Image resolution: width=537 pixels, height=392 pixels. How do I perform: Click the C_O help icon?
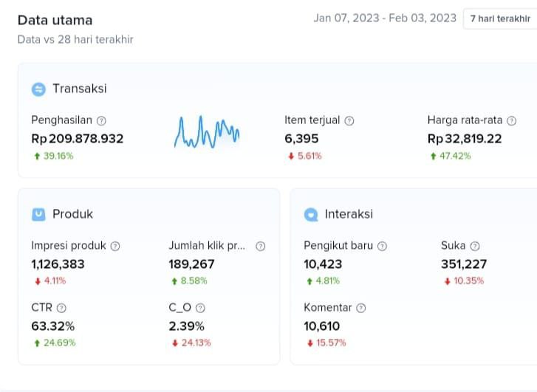coord(200,308)
